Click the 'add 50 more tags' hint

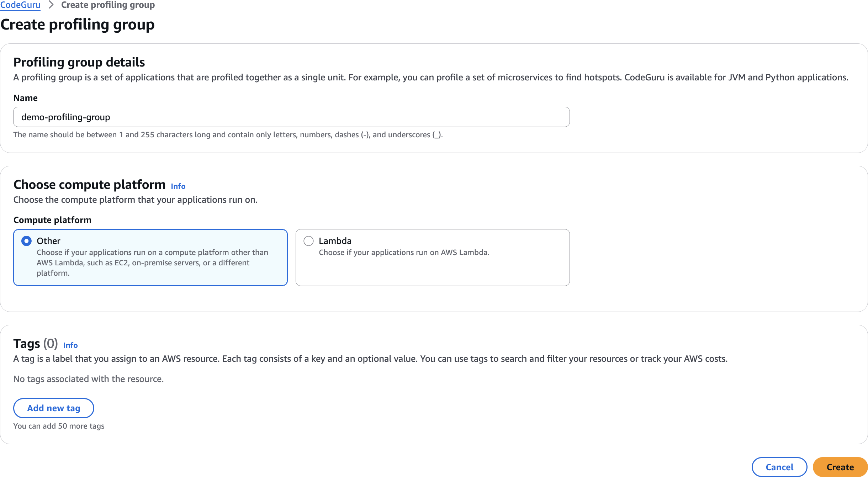click(59, 426)
